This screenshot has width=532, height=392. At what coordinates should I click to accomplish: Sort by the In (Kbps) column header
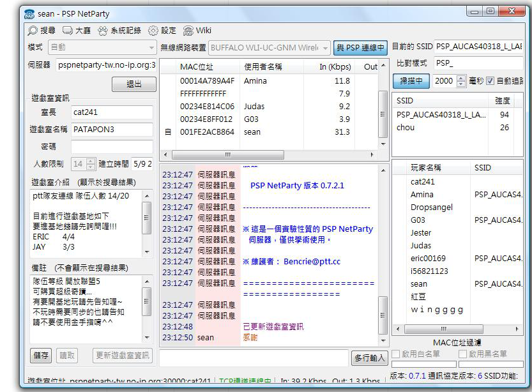329,67
